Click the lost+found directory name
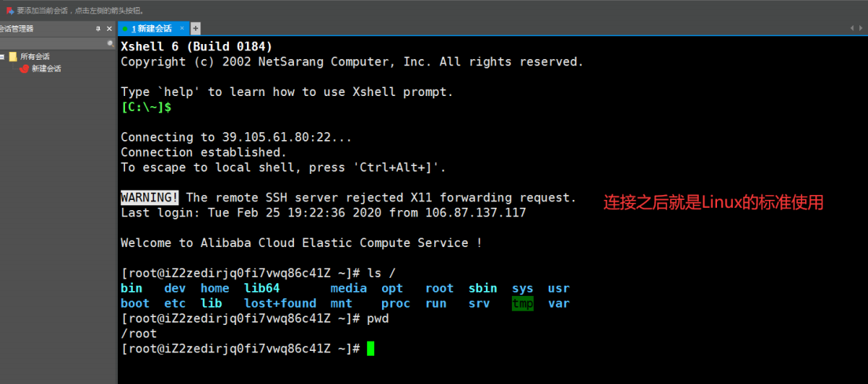This screenshot has width=868, height=384. point(280,304)
